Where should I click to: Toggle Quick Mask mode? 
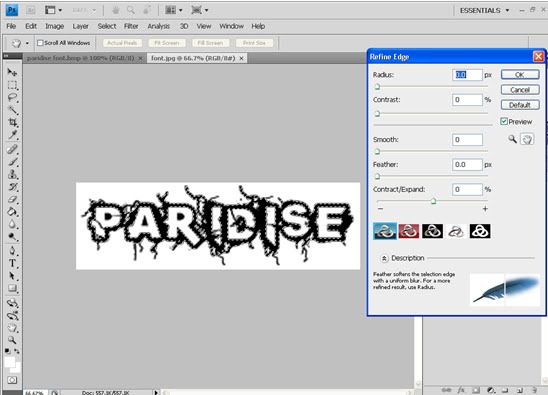click(12, 380)
